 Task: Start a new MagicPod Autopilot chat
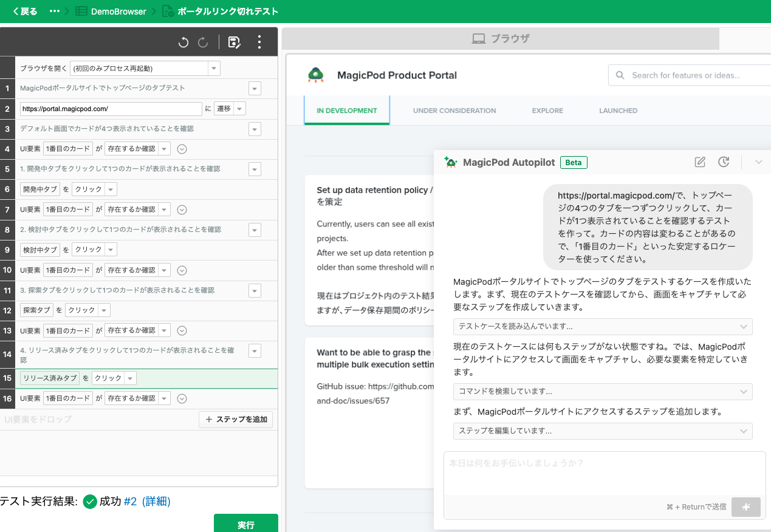click(x=699, y=162)
